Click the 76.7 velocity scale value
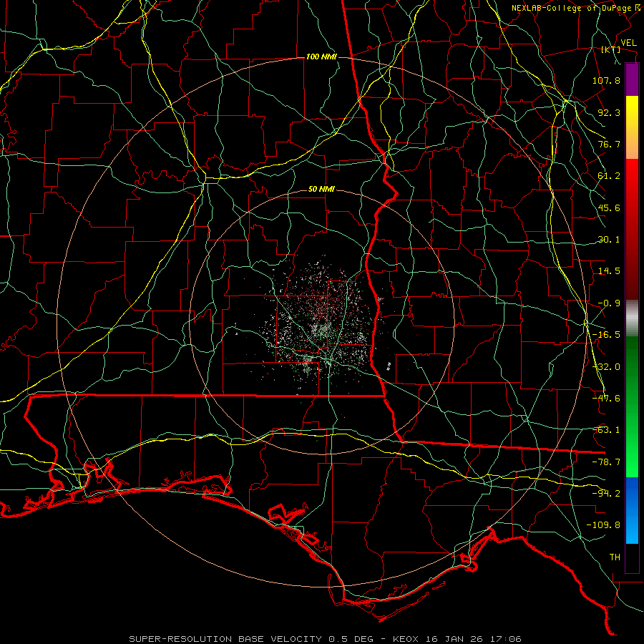 pyautogui.click(x=609, y=144)
